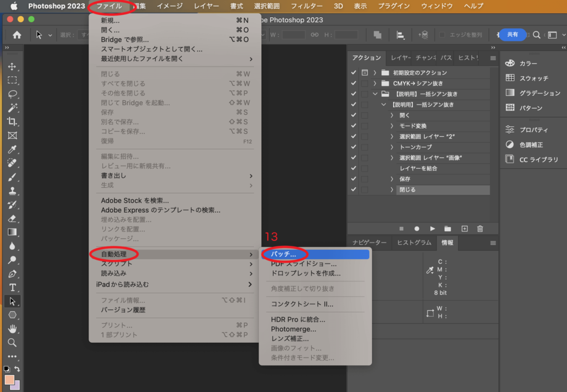Toggle checkmark for 初期設定のアクション set

coord(353,73)
